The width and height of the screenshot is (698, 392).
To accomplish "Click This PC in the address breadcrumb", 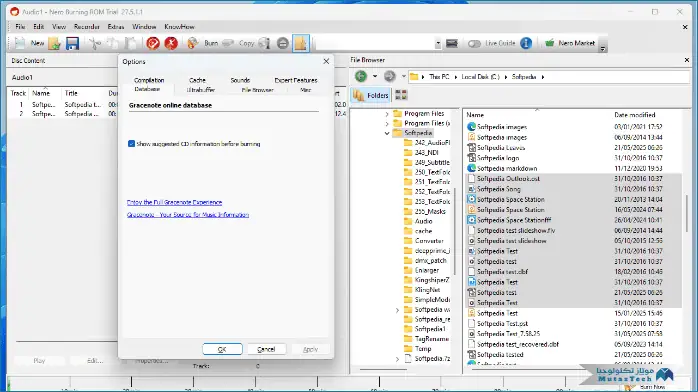I will (439, 77).
